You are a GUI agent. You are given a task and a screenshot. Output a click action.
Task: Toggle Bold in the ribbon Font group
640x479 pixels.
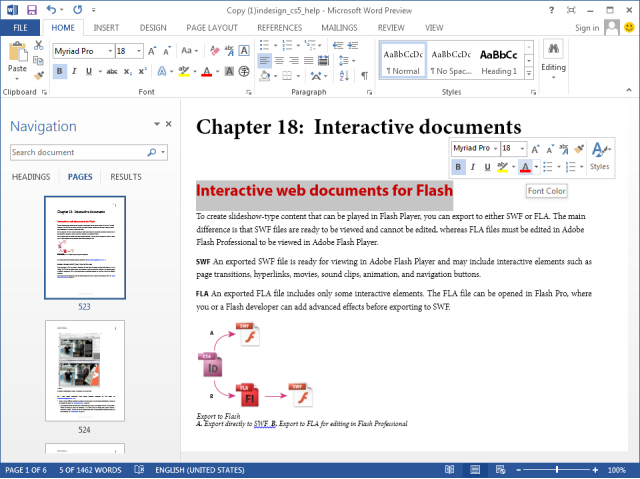point(60,72)
